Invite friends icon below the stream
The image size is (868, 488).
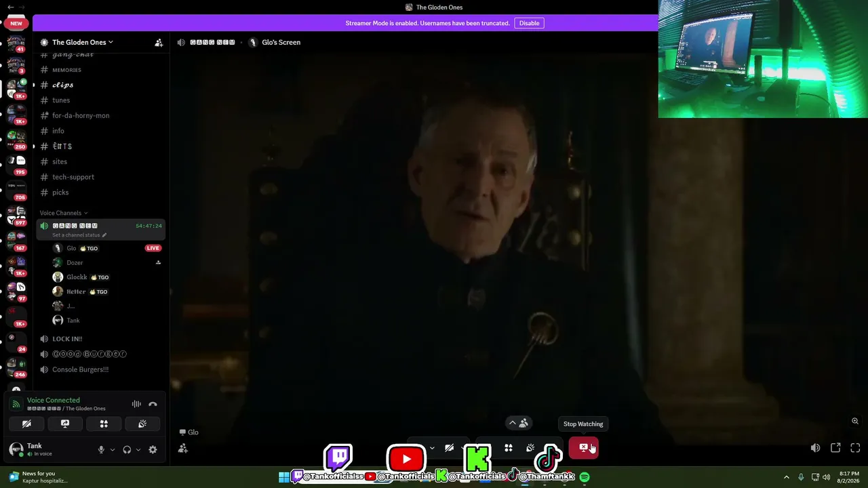click(182, 448)
